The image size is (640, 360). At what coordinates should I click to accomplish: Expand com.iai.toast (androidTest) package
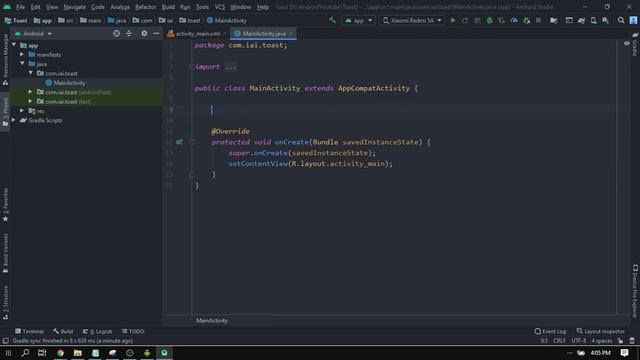(x=31, y=92)
